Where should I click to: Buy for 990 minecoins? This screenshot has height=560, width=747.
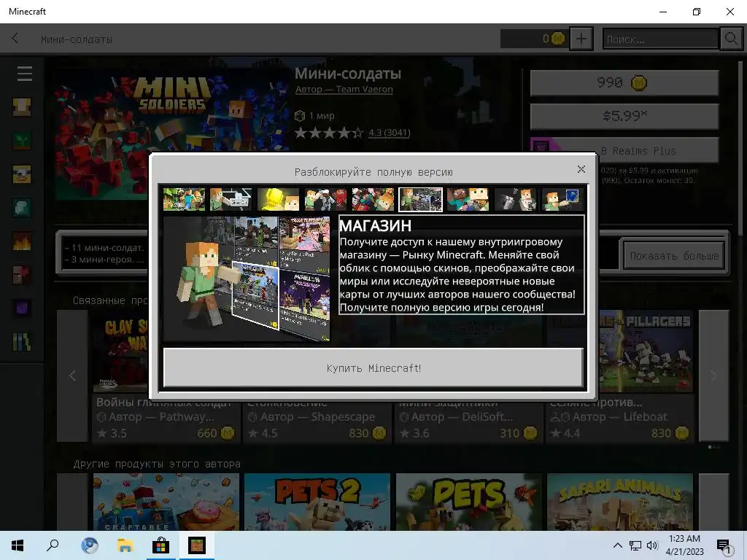pos(624,83)
